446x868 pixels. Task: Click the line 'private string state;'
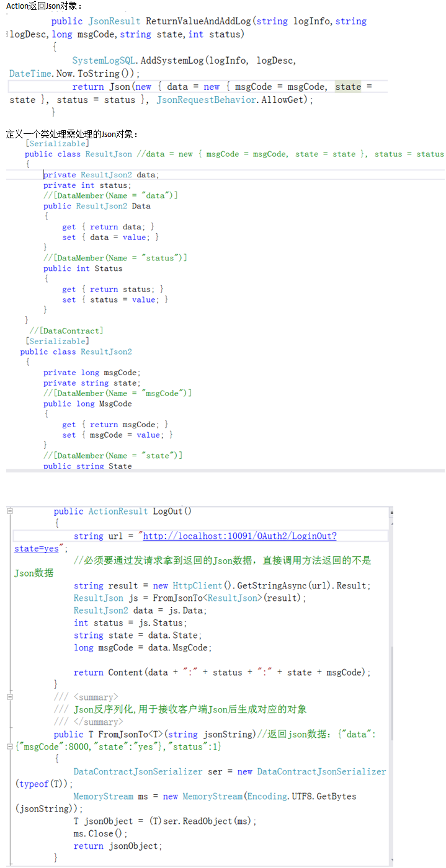(x=92, y=383)
